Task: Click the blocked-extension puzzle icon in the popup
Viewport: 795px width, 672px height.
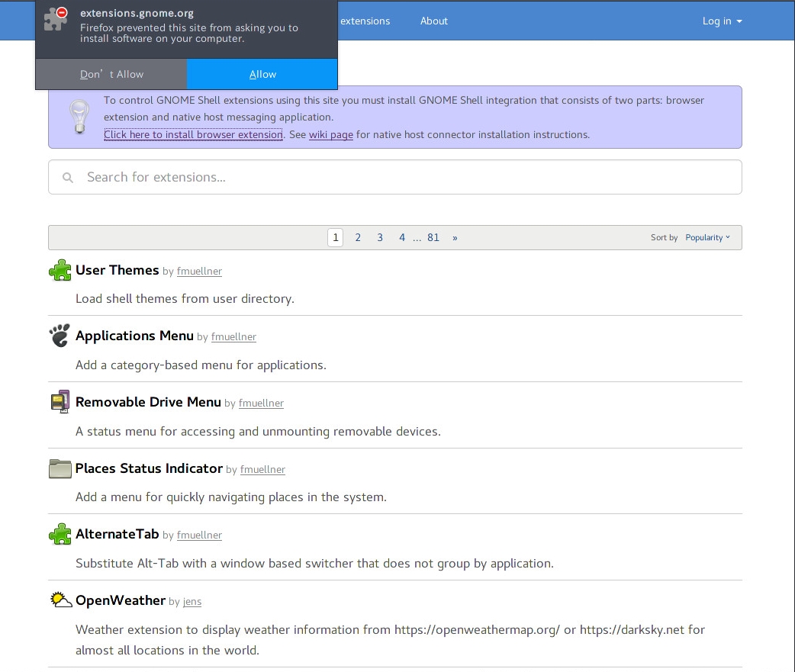Action: tap(56, 19)
